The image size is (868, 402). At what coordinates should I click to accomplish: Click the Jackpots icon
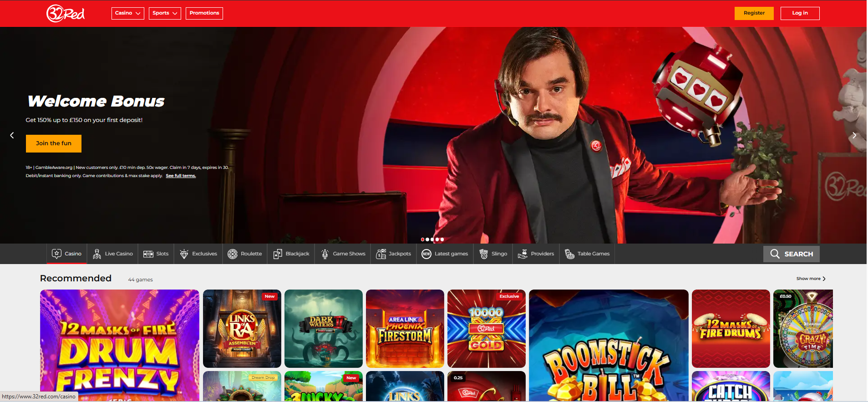pyautogui.click(x=381, y=254)
